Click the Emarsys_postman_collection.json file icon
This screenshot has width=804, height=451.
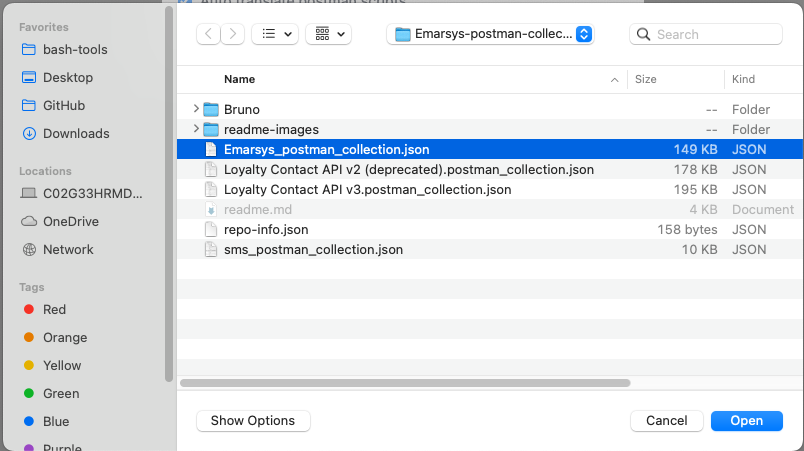click(211, 149)
